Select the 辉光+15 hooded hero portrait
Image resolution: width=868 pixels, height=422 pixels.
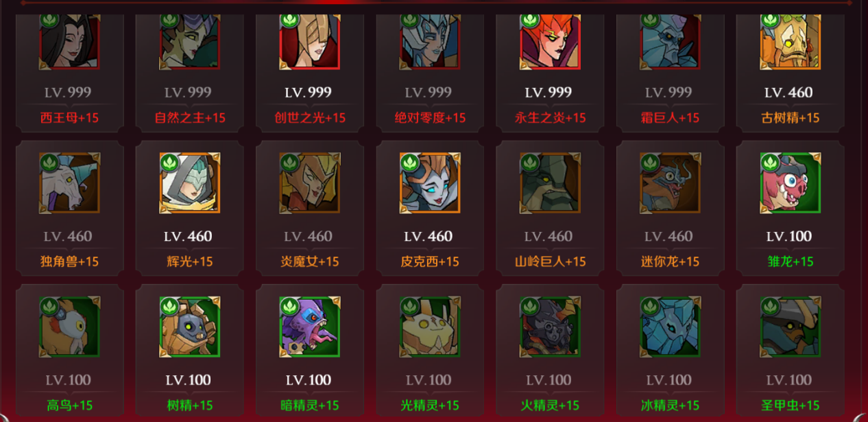click(190, 183)
